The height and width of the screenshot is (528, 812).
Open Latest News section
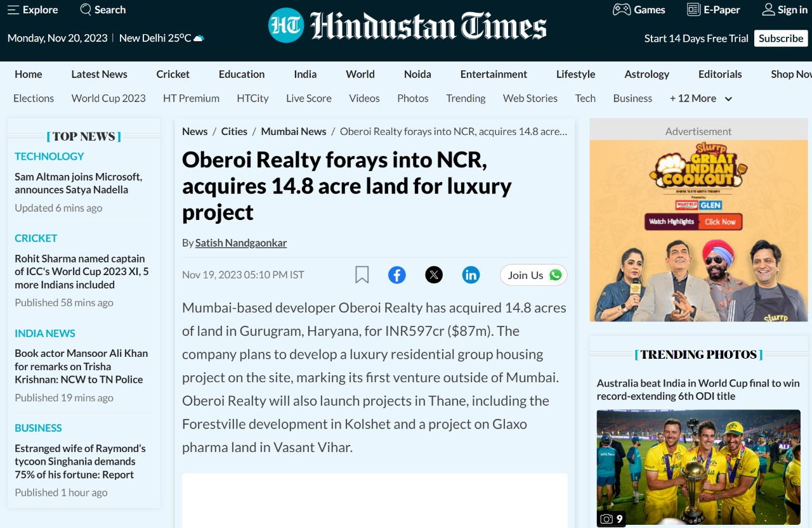(x=100, y=74)
